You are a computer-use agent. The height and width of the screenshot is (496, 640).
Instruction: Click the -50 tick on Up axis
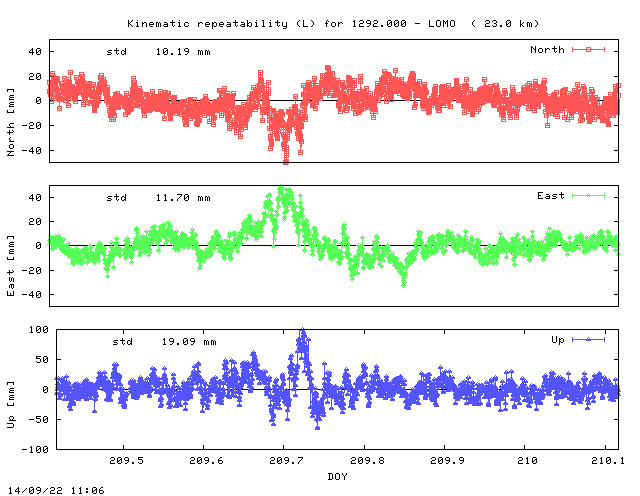pyautogui.click(x=39, y=419)
